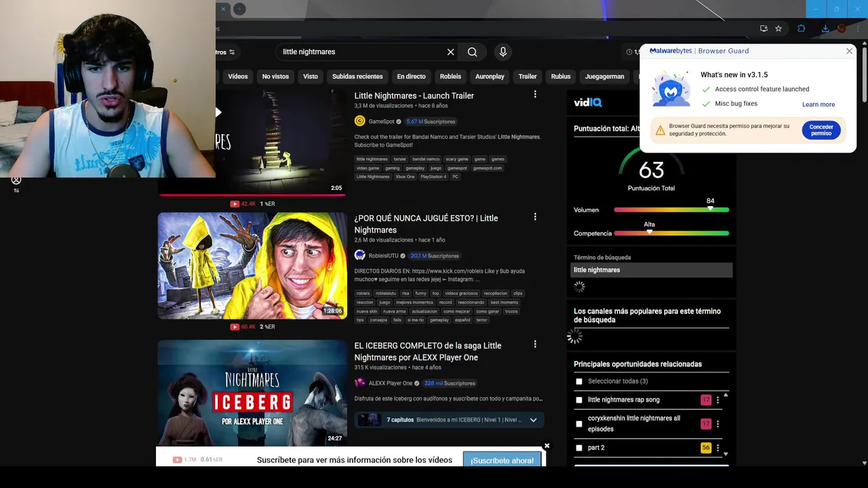Click the GameSpot channel avatar
The height and width of the screenshot is (488, 868).
click(359, 121)
